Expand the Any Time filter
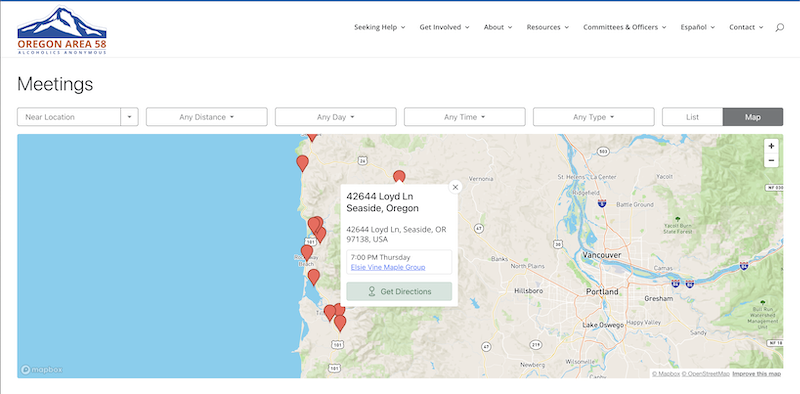Image resolution: width=800 pixels, height=394 pixels. 465,117
